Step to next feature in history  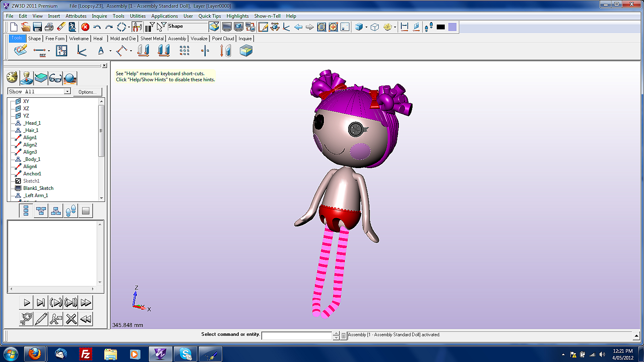point(41,302)
